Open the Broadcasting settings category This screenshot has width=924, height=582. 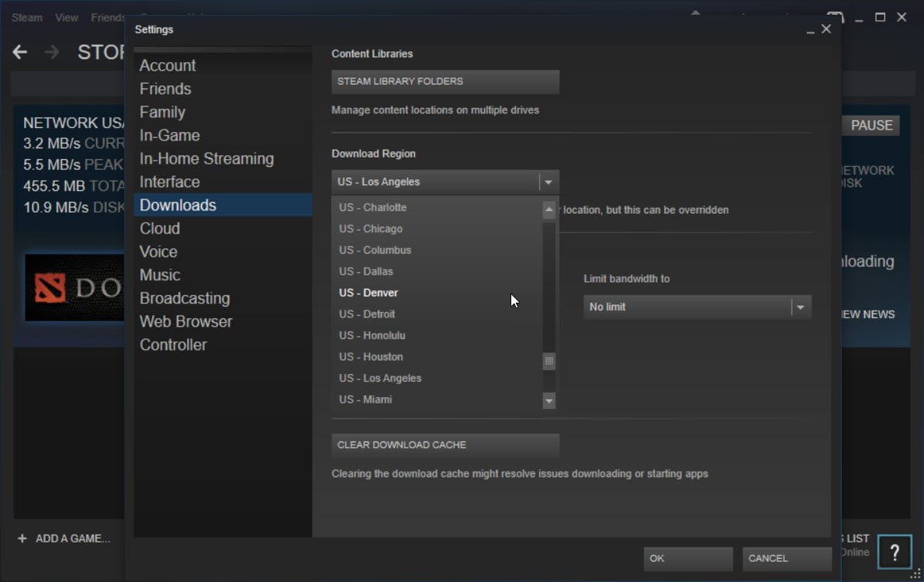pyautogui.click(x=223, y=298)
